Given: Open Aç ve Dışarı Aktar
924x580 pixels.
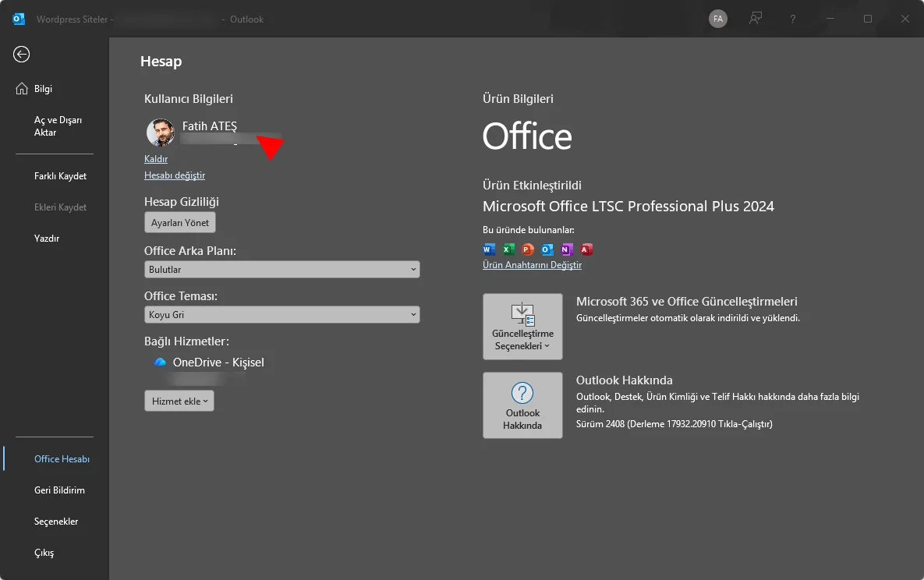Looking at the screenshot, I should pos(58,126).
